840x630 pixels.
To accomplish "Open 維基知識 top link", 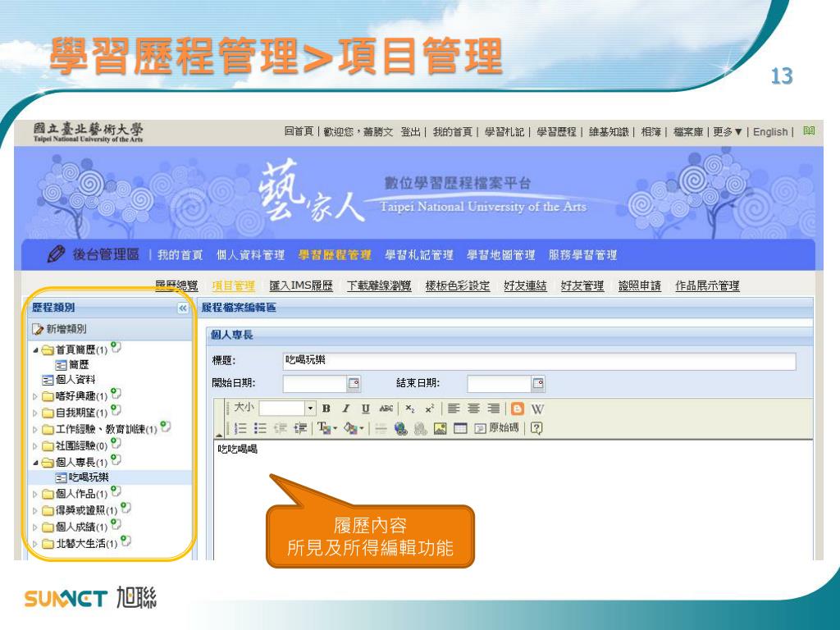I will point(609,132).
